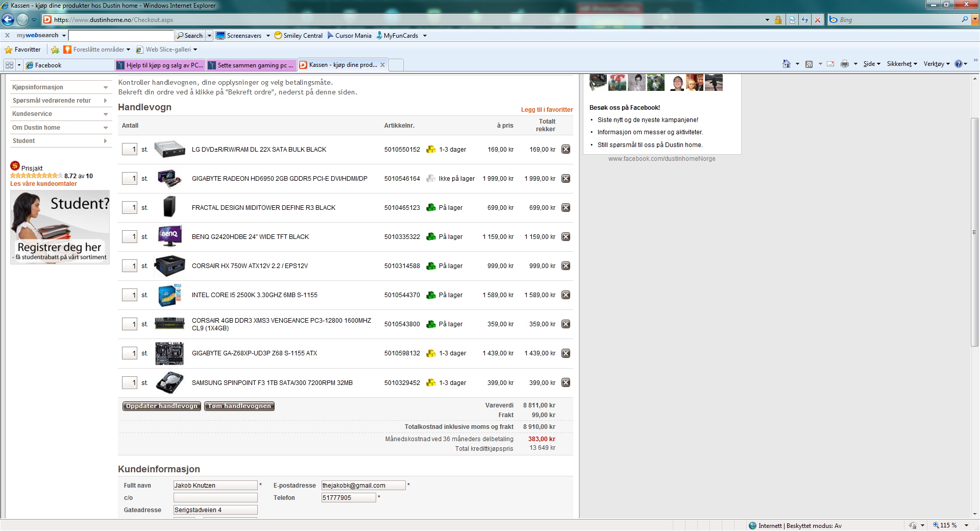Remove Intel Core i5 2500K from cart
Image resolution: width=980 pixels, height=531 pixels.
(566, 295)
